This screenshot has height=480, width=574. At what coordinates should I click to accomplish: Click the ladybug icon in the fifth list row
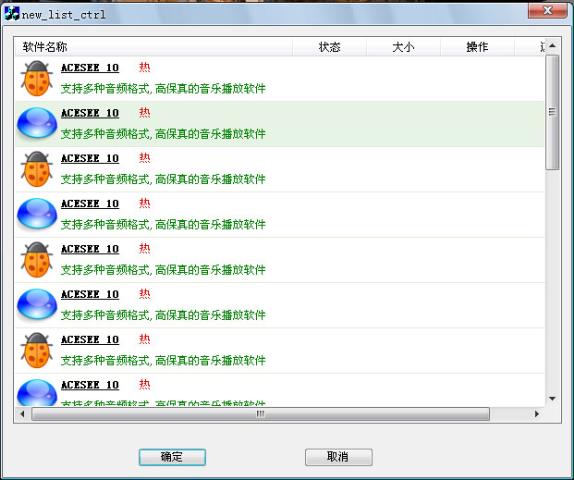(36, 260)
